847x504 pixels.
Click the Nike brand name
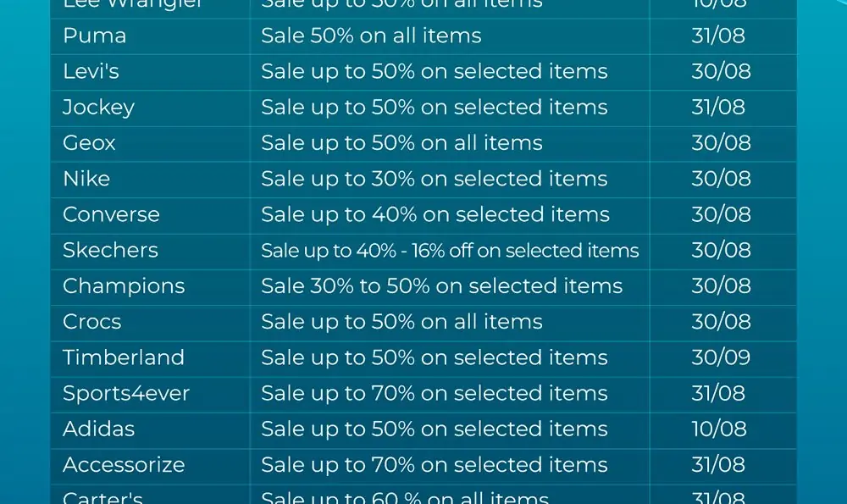(x=86, y=179)
